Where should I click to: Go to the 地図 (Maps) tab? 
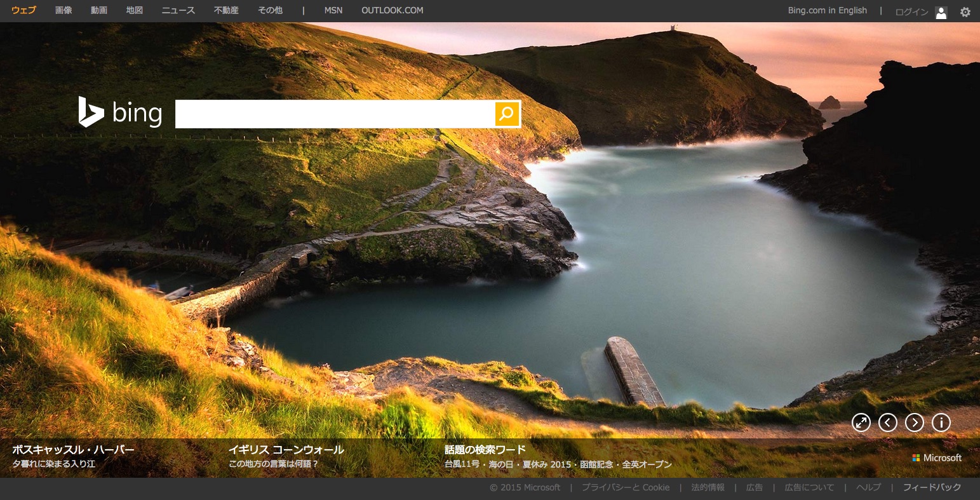click(135, 10)
